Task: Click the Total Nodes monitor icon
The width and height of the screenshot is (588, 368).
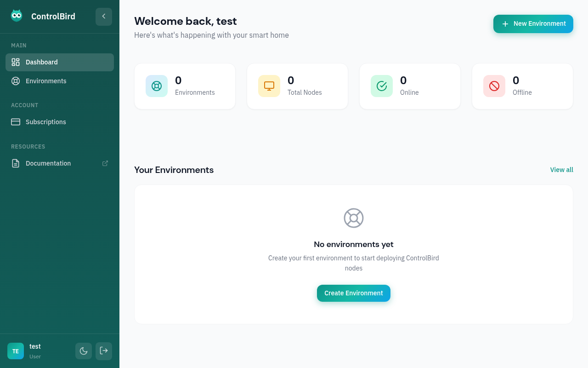Action: tap(269, 86)
